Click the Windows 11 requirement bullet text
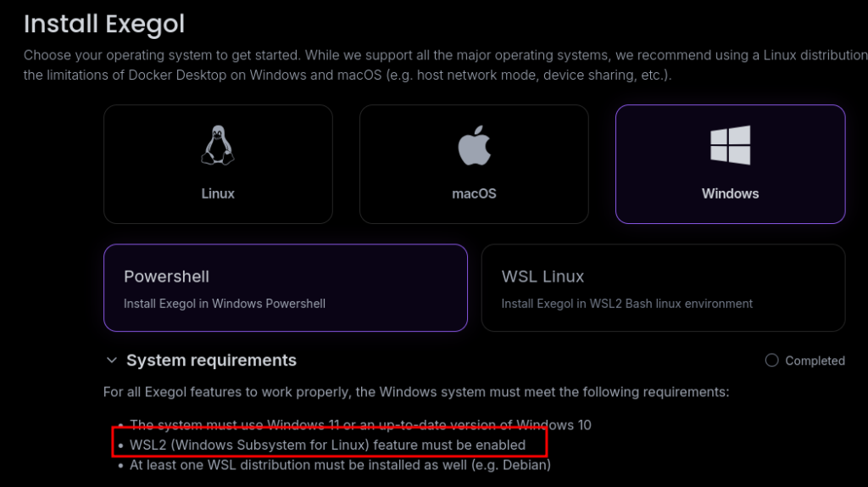Viewport: 868px width, 487px height. click(360, 425)
